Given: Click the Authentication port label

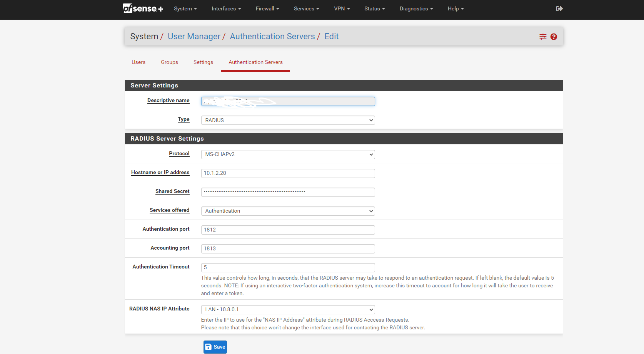Looking at the screenshot, I should (x=166, y=229).
